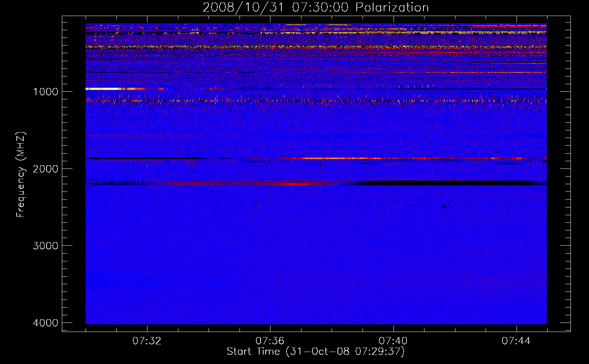Click the 4000 frequency tick label
Screen dimensions: 589x364
tap(46, 323)
